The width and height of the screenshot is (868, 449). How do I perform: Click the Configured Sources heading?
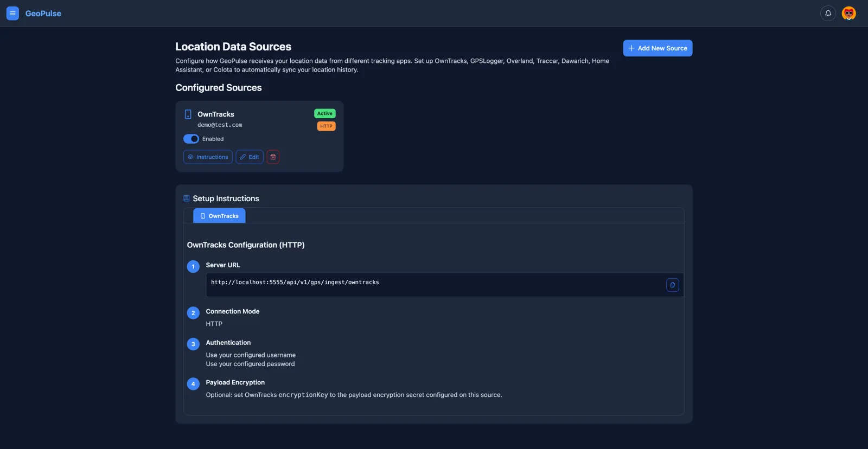click(x=219, y=88)
